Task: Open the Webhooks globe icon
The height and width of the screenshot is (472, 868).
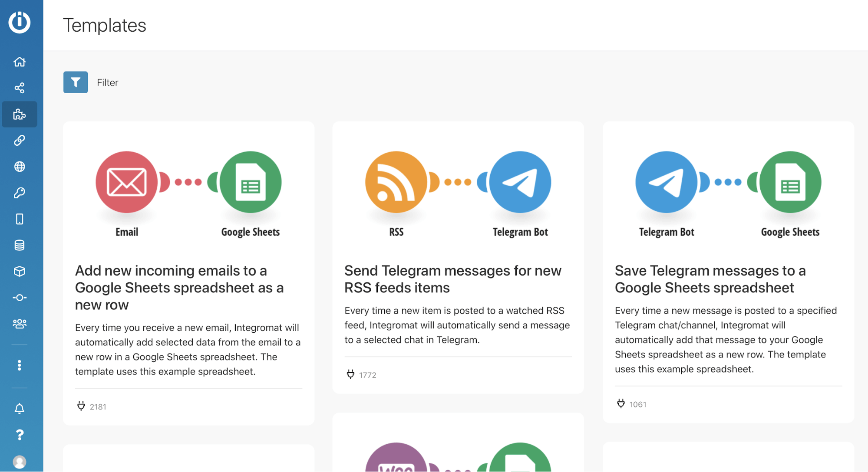Action: [x=20, y=167]
